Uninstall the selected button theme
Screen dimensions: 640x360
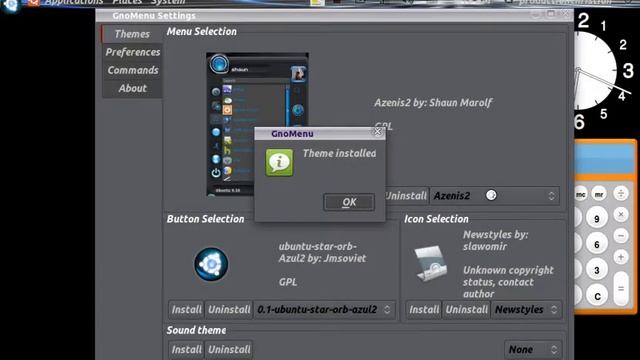[x=229, y=309]
